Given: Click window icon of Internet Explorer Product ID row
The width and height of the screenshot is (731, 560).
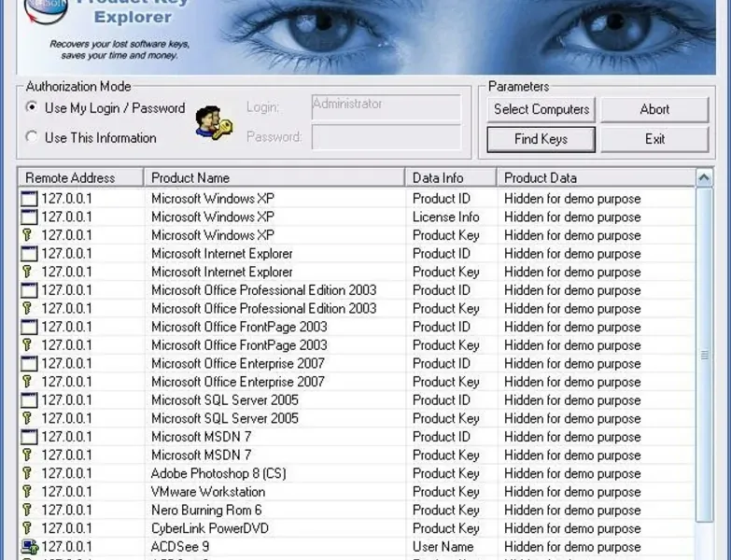Looking at the screenshot, I should point(29,254).
